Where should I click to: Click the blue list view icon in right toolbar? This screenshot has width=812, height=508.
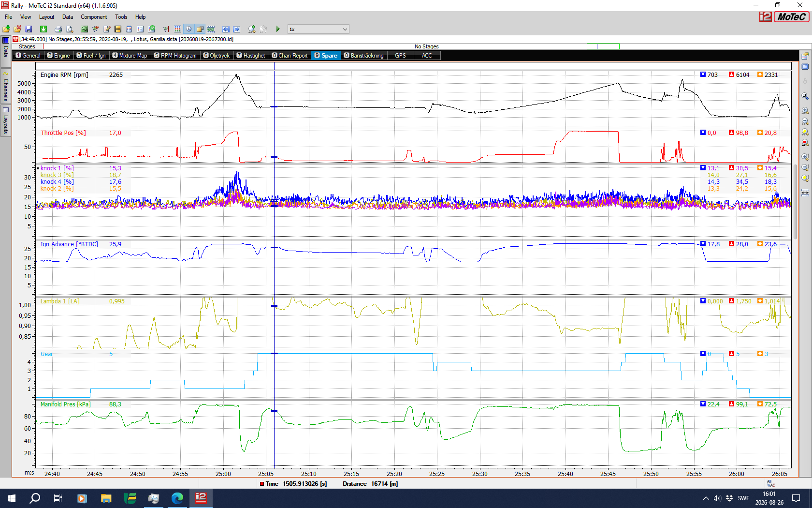tap(805, 67)
